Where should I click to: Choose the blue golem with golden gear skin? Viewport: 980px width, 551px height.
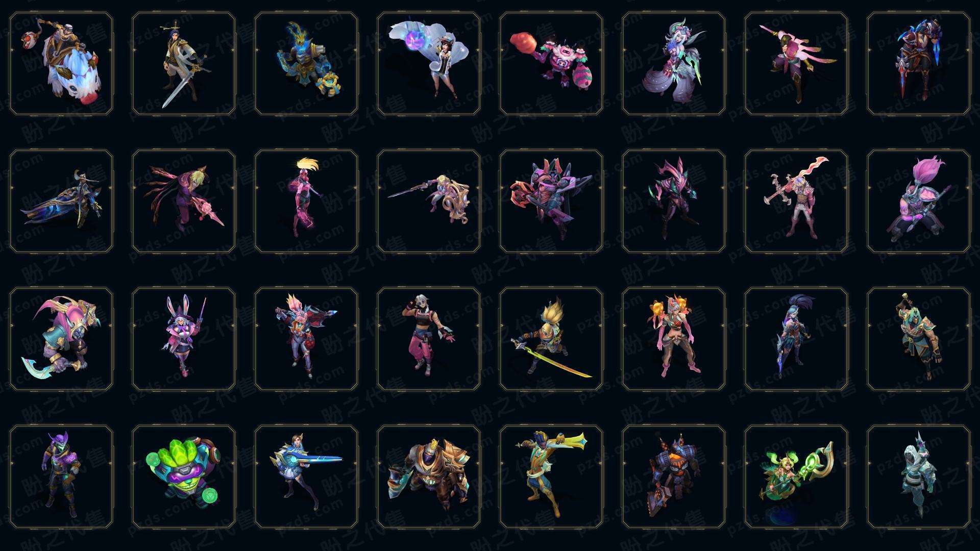coord(306,64)
